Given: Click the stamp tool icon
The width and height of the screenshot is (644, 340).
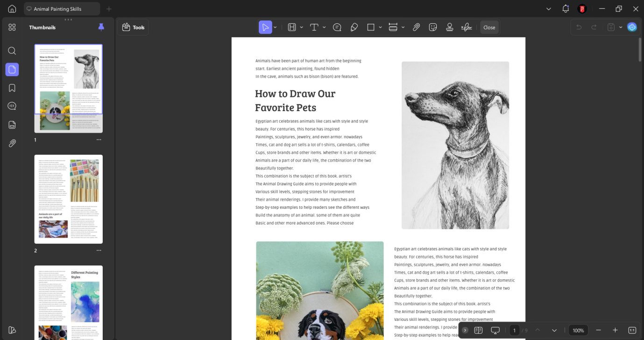Looking at the screenshot, I should point(449,28).
